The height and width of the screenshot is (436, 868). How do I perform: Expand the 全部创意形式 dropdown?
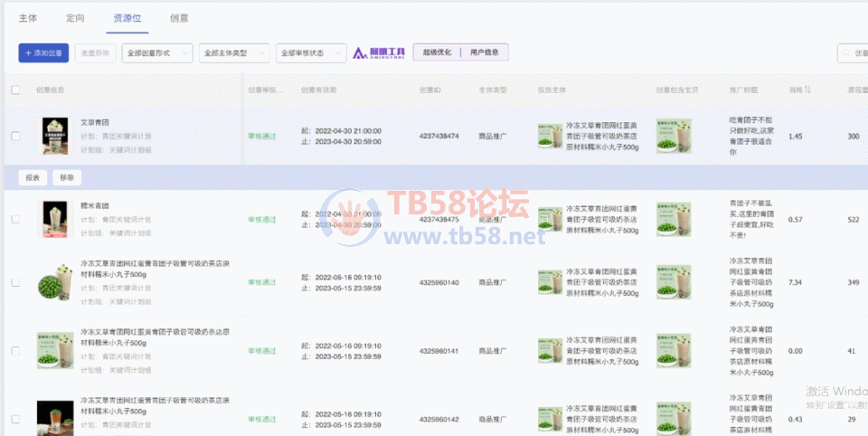point(158,53)
